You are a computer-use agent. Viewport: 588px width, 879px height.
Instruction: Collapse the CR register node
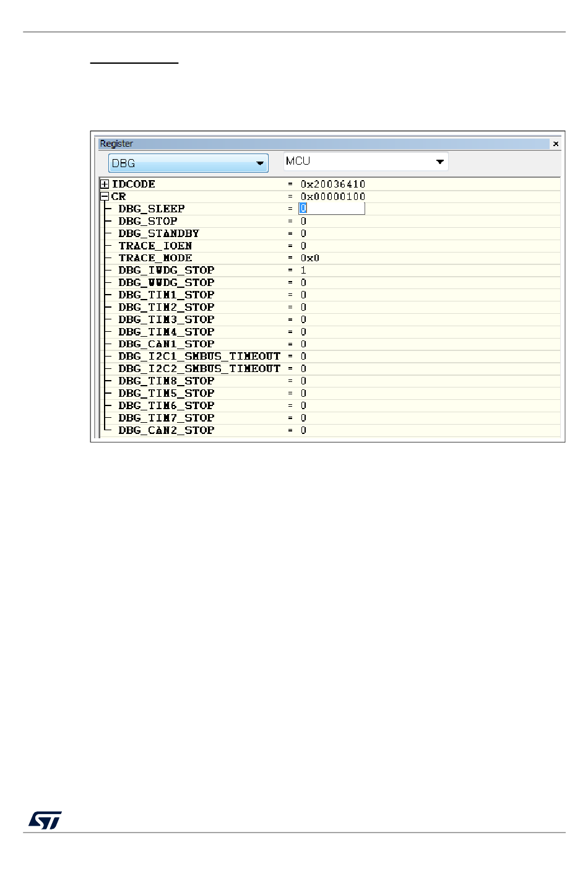[105, 196]
